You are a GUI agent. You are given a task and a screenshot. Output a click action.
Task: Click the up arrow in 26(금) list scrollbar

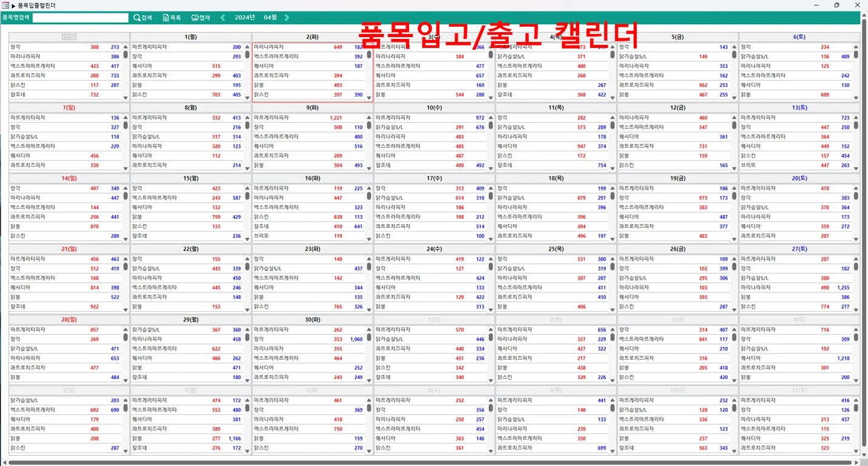734,258
